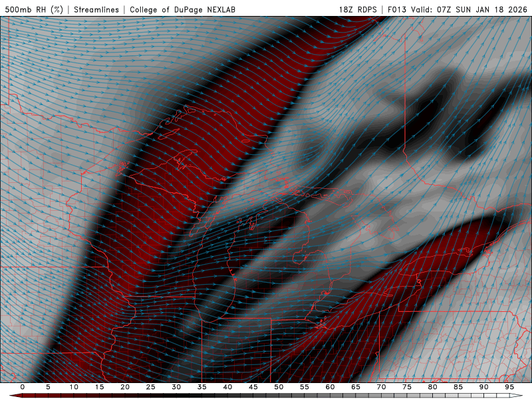The image size is (532, 399).
Task: Click the 'Valid: 07Z SUN JAN 18 2026' text
Action: [469, 9]
